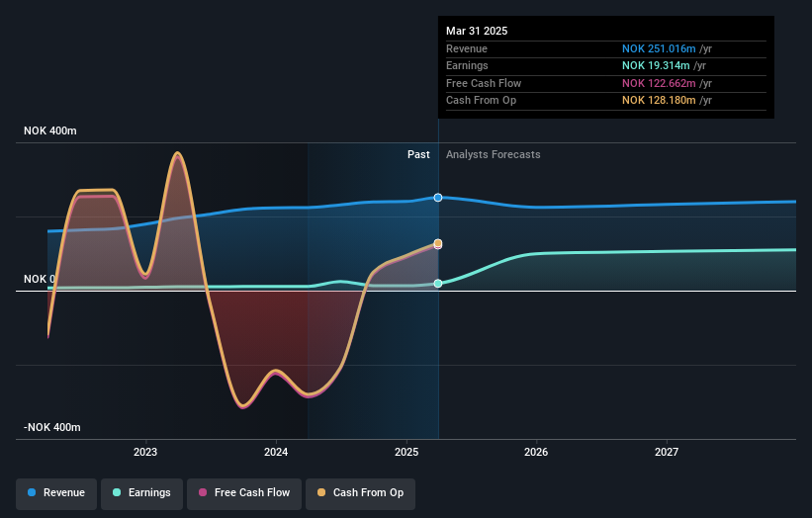Toggle the Cash From Op legend button
812x518 pixels.
coord(360,493)
